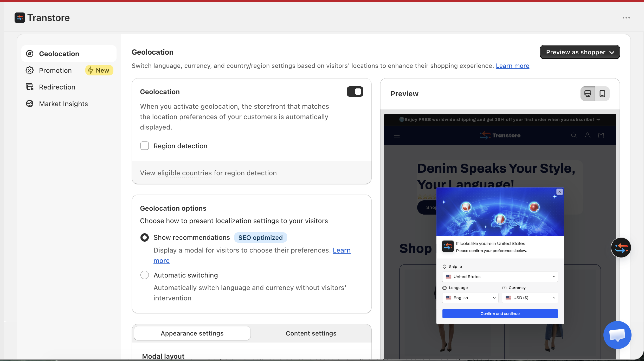Open the Geolocation sidebar section
The width and height of the screenshot is (644, 361).
tap(69, 54)
